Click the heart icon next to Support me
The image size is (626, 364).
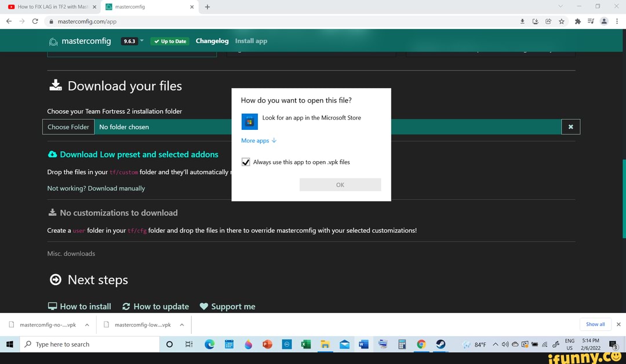(x=203, y=306)
